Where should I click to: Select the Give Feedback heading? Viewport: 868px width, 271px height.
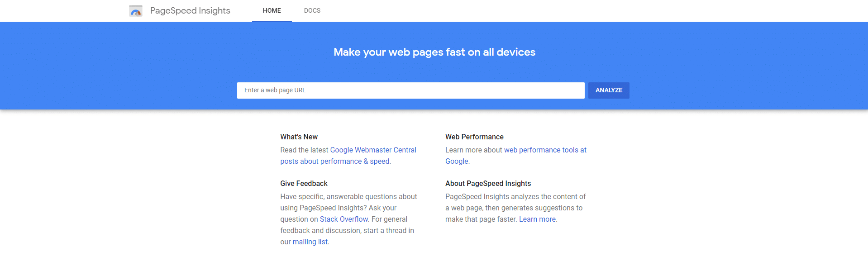304,183
